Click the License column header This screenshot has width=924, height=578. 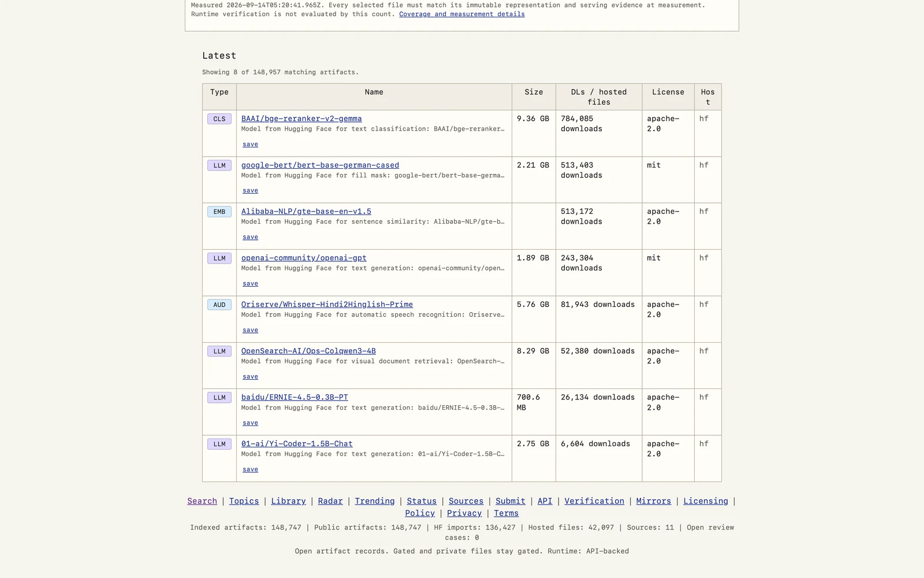click(668, 97)
